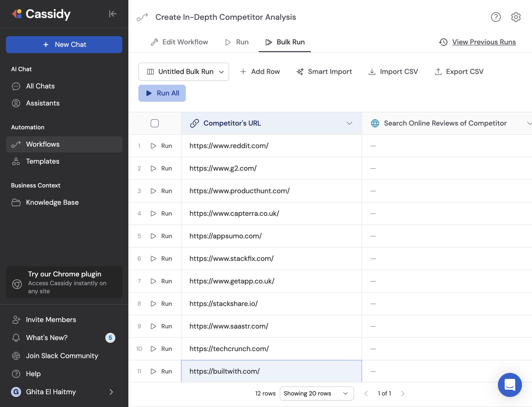Open the help question-mark icon in header
Viewport: 532px width, 407px height.
pos(496,17)
